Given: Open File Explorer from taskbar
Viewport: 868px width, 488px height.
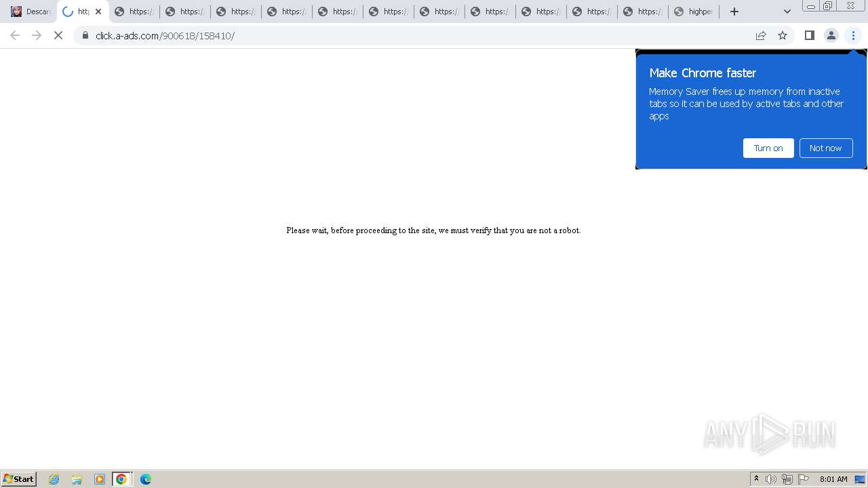Looking at the screenshot, I should pos(77,479).
